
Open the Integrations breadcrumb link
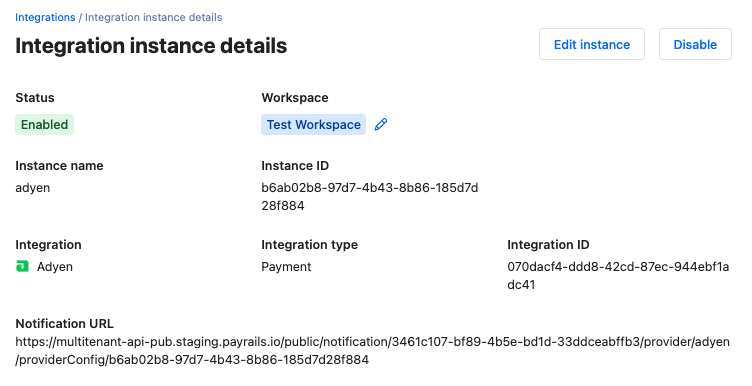pos(45,17)
